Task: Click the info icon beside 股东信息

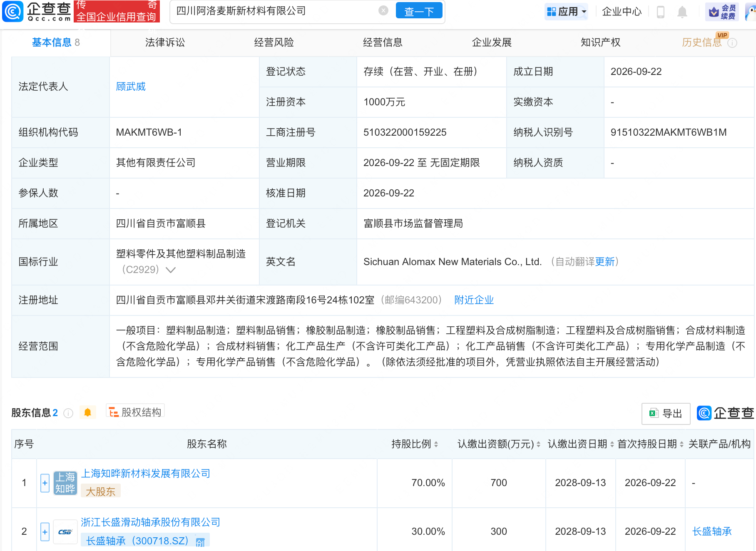Action: coord(68,413)
